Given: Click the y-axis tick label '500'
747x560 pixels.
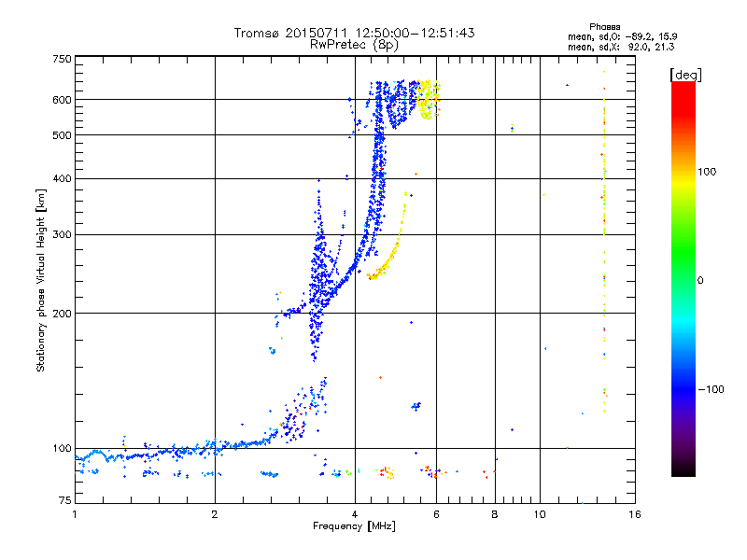Looking at the screenshot, I should click(62, 135).
